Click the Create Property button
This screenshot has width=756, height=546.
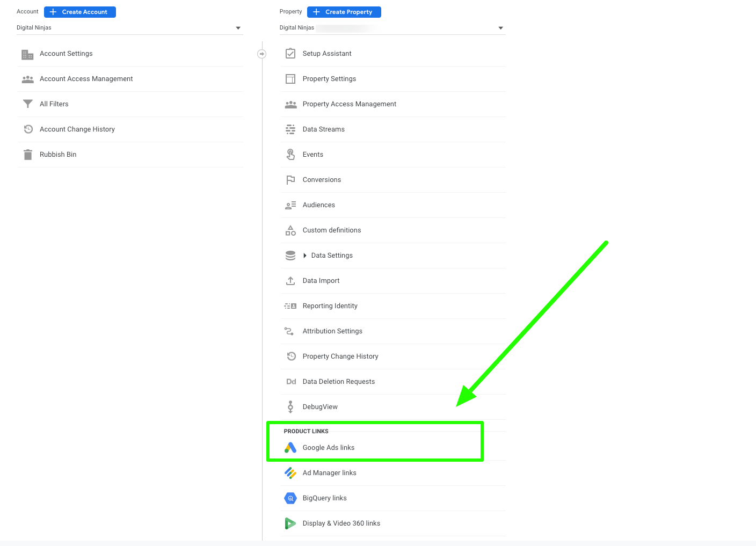(x=344, y=12)
